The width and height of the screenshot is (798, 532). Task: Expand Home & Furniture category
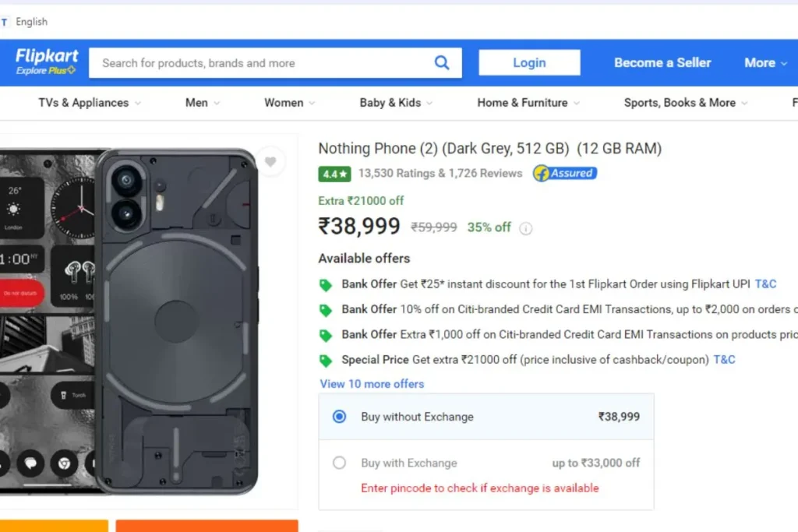(528, 103)
